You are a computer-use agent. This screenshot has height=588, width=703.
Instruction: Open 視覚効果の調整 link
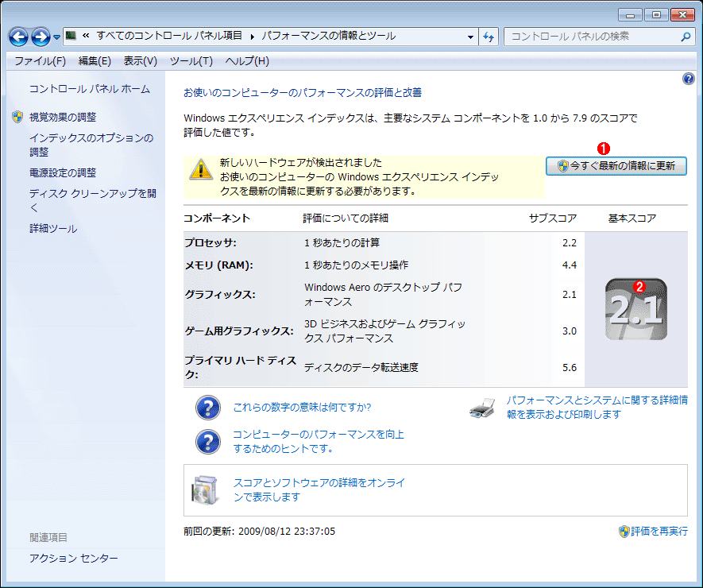[63, 117]
